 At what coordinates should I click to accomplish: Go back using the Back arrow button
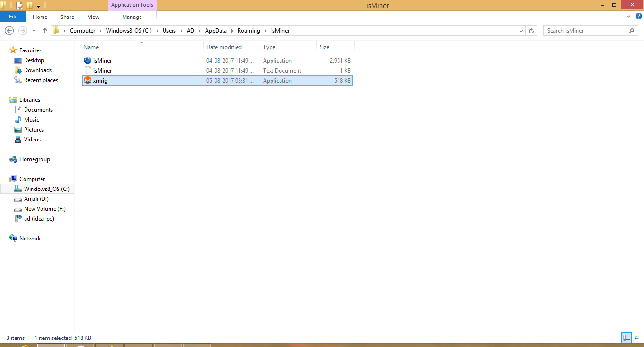9,31
